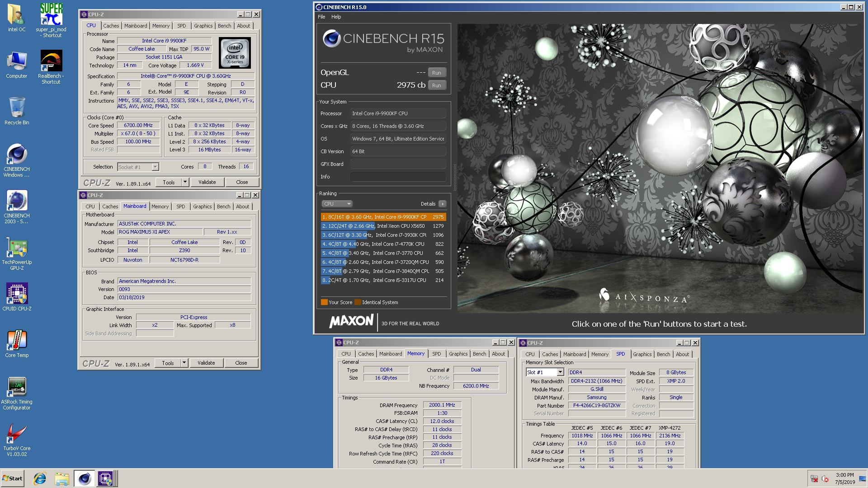Switch to Cinebench taskbar icon
Screen dimensions: 868x488
point(84,479)
